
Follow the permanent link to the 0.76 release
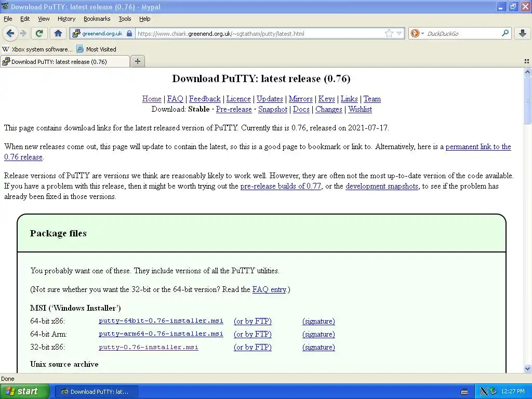point(478,147)
